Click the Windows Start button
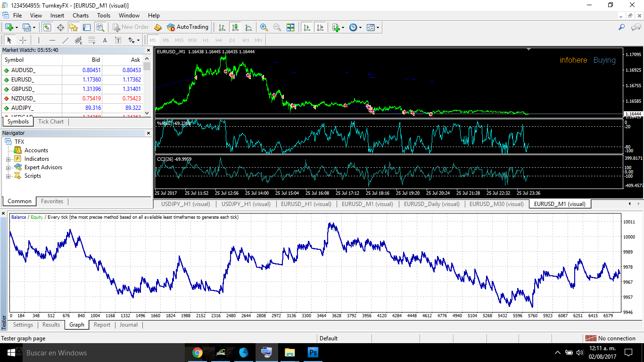Viewport: 644px width, 362px height. point(10,353)
